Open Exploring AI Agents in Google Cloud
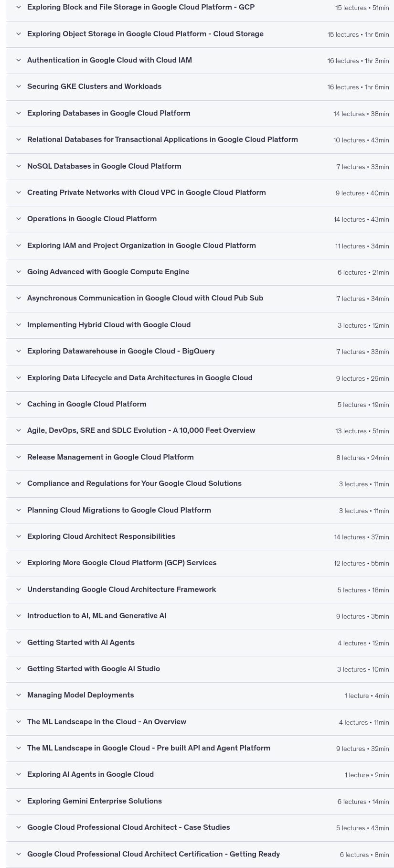The width and height of the screenshot is (394, 868). click(90, 774)
